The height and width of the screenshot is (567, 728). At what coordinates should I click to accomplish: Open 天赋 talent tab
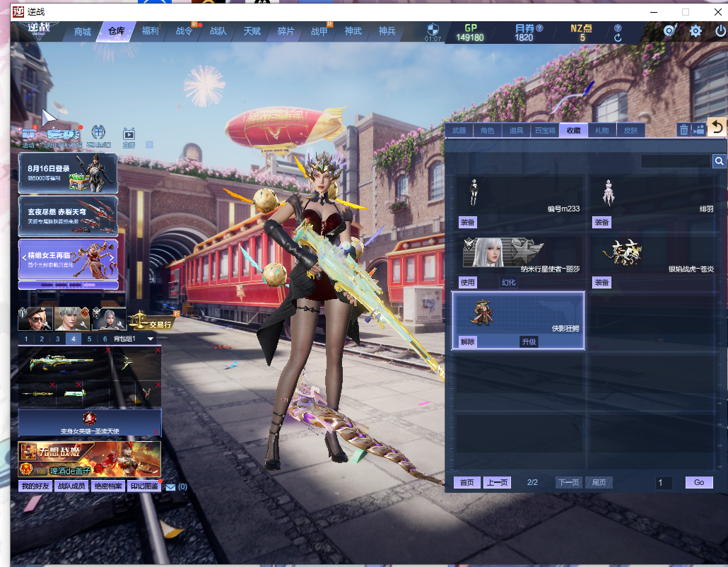[x=252, y=31]
